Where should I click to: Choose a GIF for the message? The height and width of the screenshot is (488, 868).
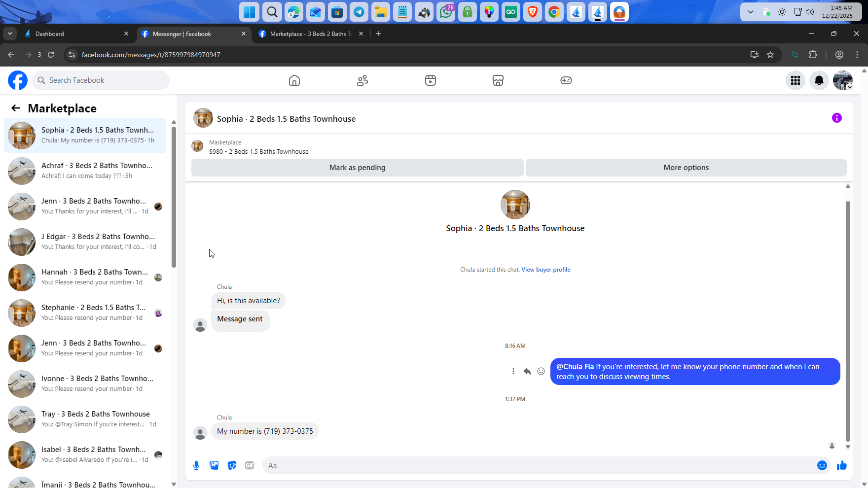click(250, 465)
